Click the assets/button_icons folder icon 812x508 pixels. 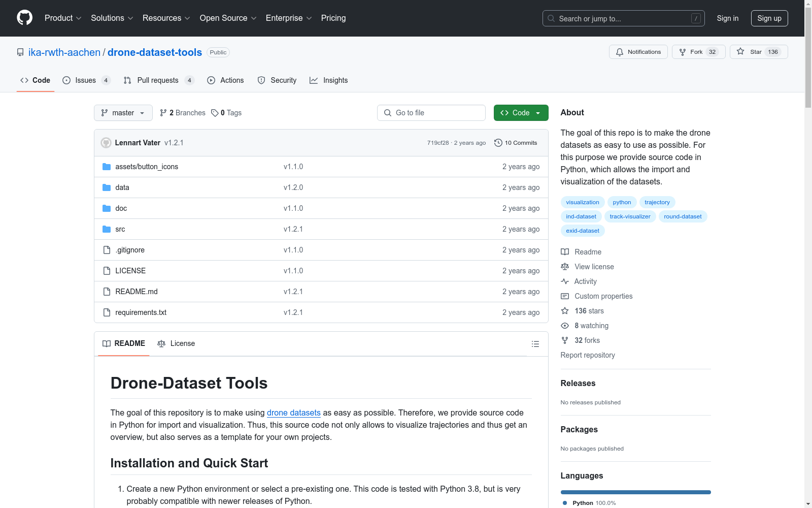(x=107, y=167)
